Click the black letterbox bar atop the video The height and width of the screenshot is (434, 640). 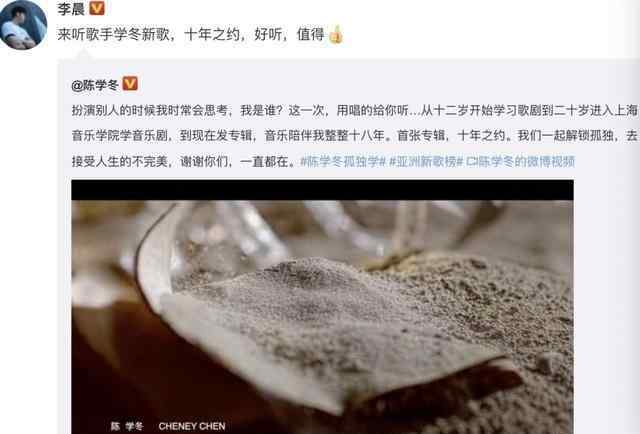coord(322,190)
